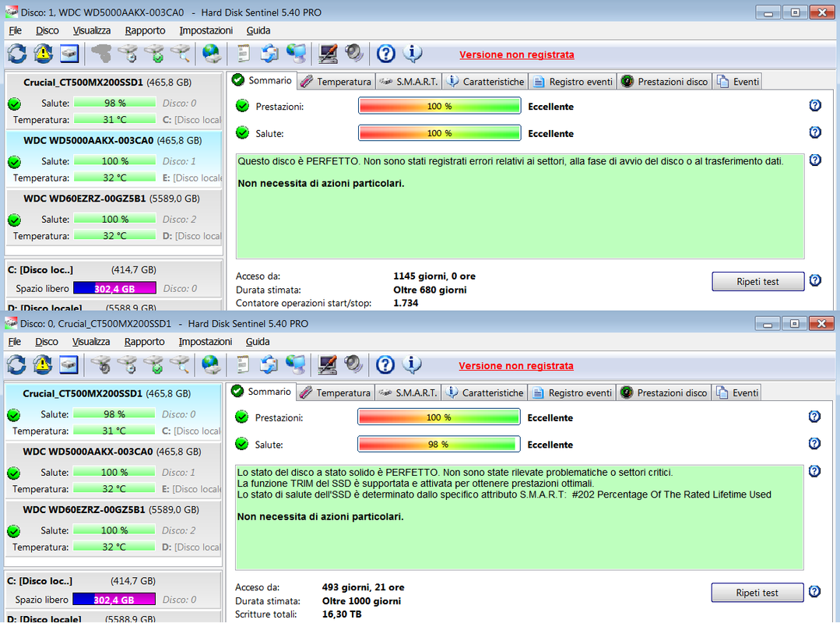Switch to Eventi tab in top window
The height and width of the screenshot is (623, 840).
pos(738,82)
